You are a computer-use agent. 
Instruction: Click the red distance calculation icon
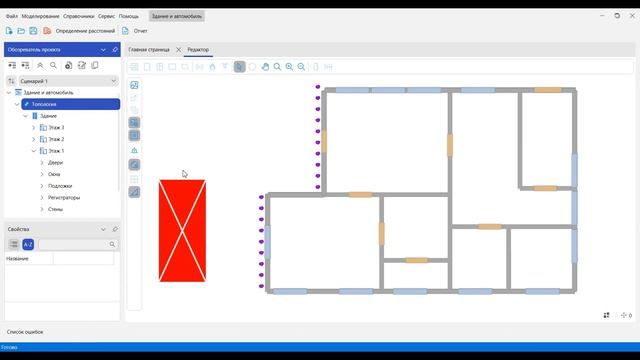[x=47, y=31]
